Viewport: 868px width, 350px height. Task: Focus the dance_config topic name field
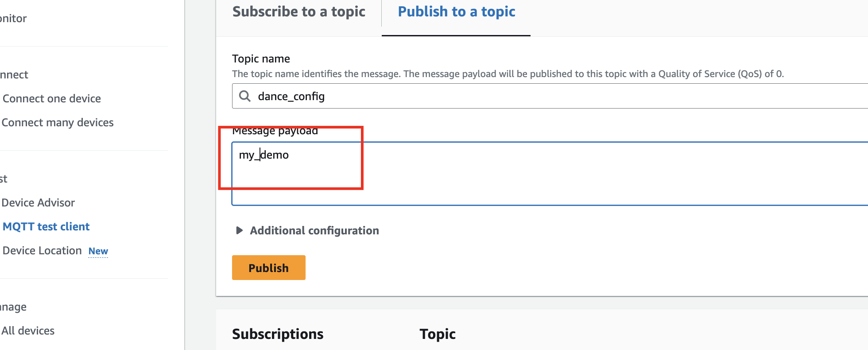coord(531,96)
